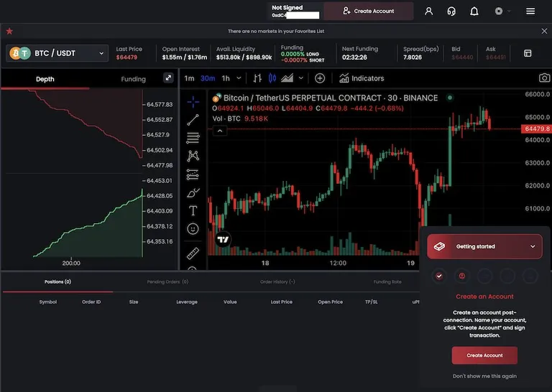Screen dimensions: 552x392
Task: Select the 1m timeframe
Action: pyautogui.click(x=189, y=78)
